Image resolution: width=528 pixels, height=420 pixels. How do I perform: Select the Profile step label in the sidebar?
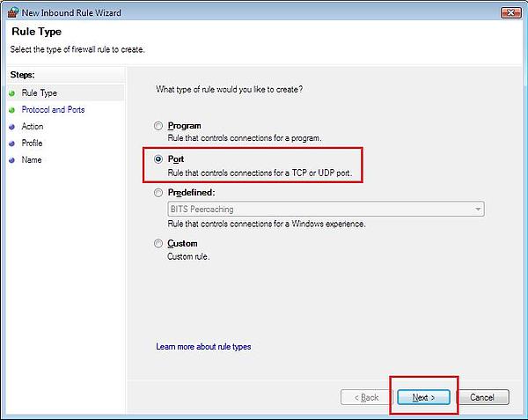point(32,144)
